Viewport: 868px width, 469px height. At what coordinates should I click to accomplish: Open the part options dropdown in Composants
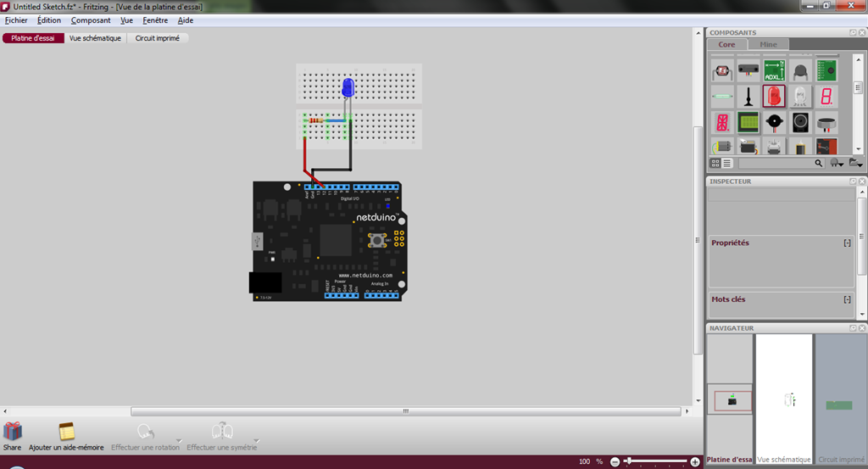(837, 164)
